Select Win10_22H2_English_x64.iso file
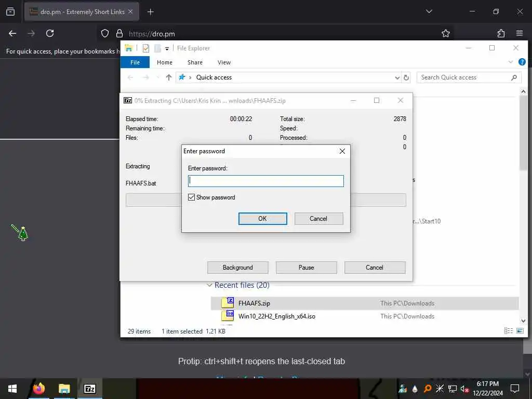Image resolution: width=532 pixels, height=399 pixels. tap(365, 316)
